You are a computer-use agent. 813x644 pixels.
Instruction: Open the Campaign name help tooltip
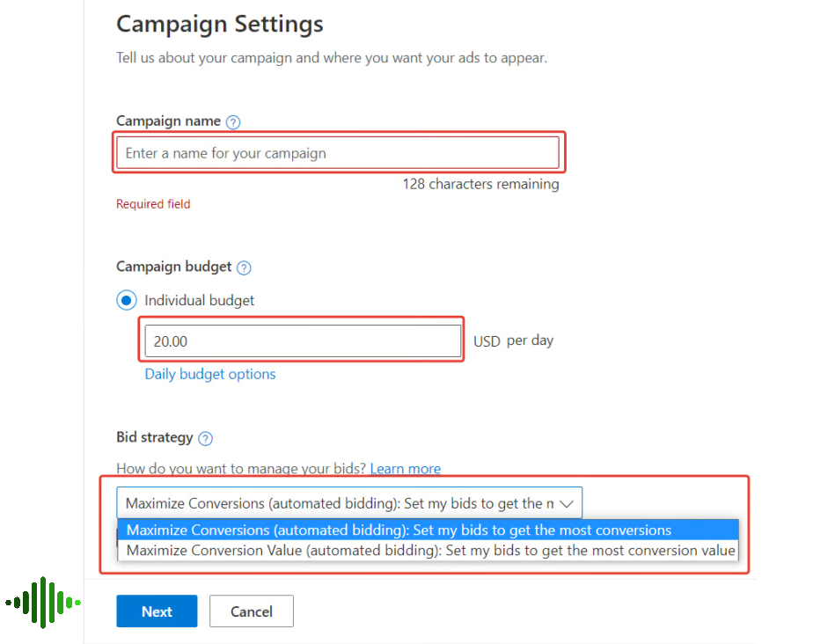click(x=232, y=121)
